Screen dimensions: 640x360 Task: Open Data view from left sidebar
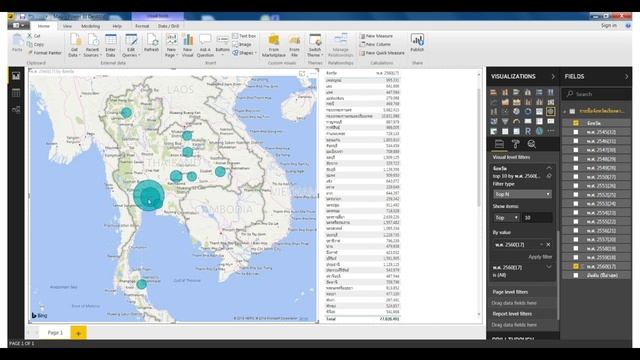coord(16,93)
